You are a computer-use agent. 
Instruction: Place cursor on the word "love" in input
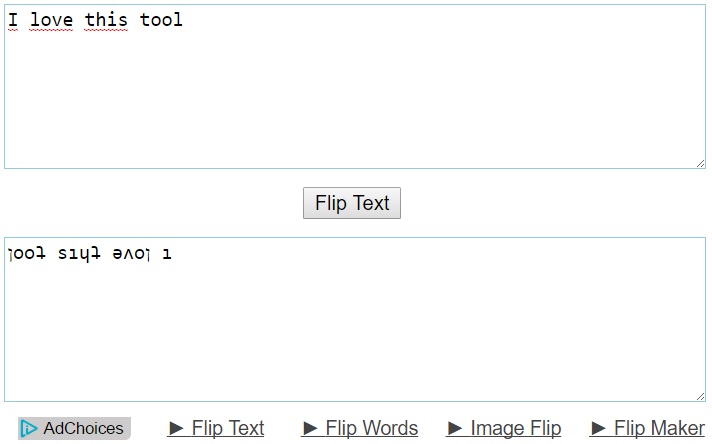coord(51,20)
